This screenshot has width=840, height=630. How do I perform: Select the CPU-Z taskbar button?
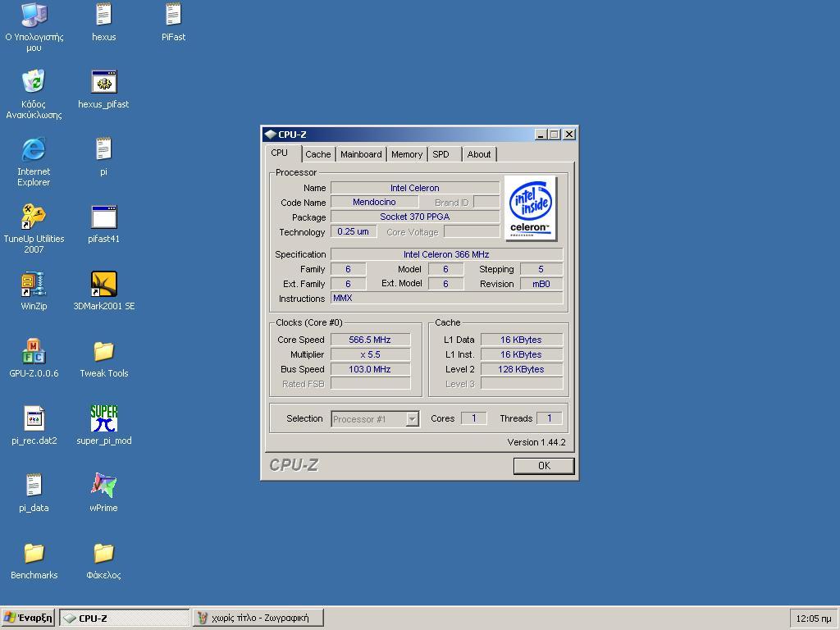tap(125, 618)
